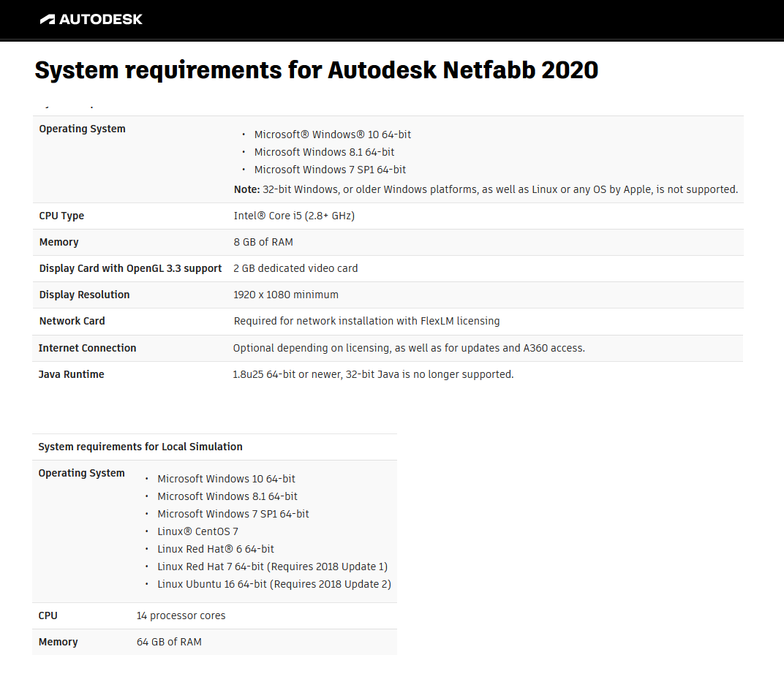
Task: Click 'Operating System' label in Local Simulation table
Action: tap(81, 473)
